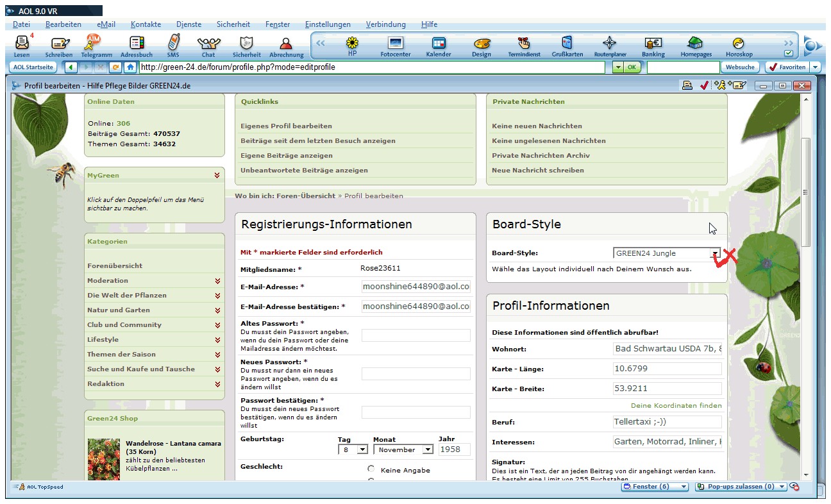Open the Sicherheit menu
The width and height of the screenshot is (831, 504).
[233, 24]
